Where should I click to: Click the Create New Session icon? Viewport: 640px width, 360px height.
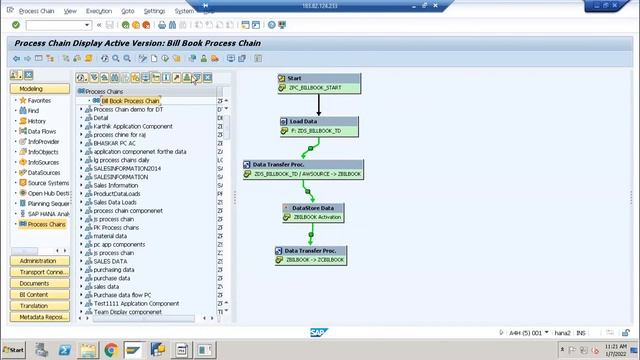[x=245, y=25]
